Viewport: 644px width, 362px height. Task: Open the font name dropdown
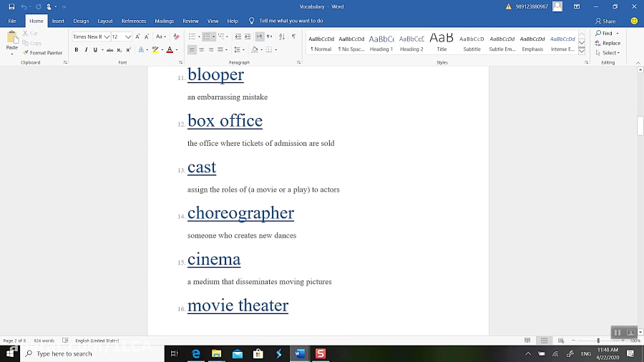[107, 36]
